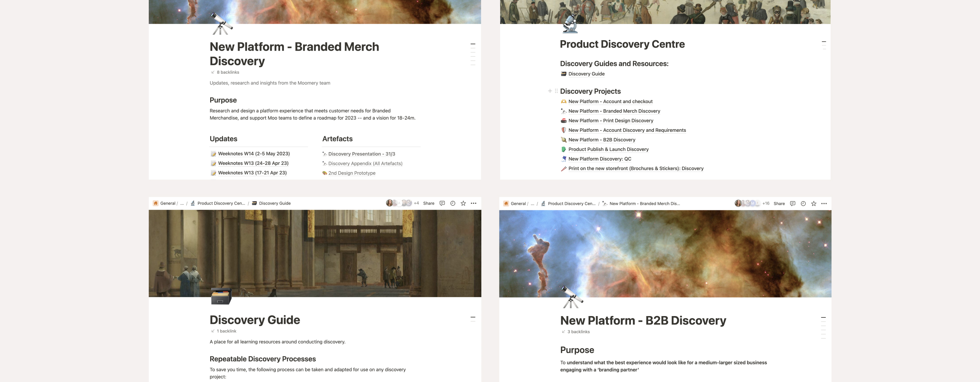Go to General in B2B Discovery window breadcrumb
Screen dimensions: 980x382
tap(518, 204)
